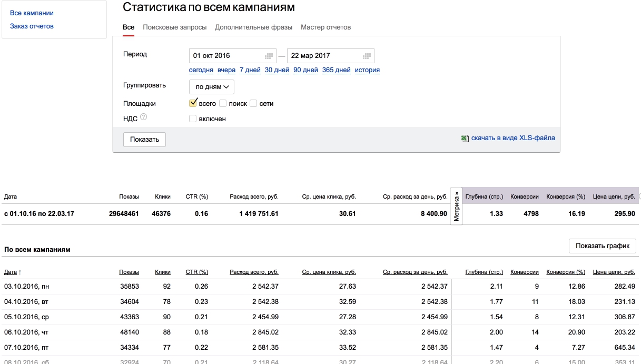The height and width of the screenshot is (364, 641).
Task: Switch to the Поисковые запросы tab
Action: [174, 27]
